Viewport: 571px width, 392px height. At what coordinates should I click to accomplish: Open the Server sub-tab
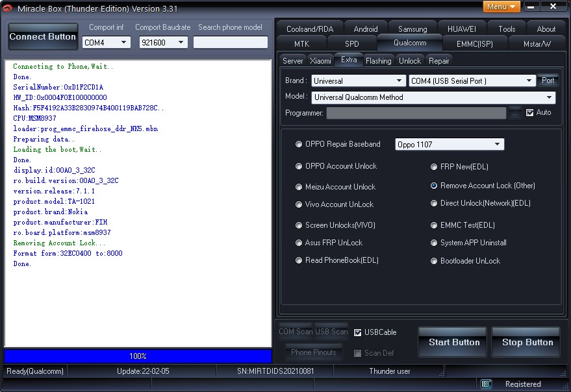click(293, 61)
